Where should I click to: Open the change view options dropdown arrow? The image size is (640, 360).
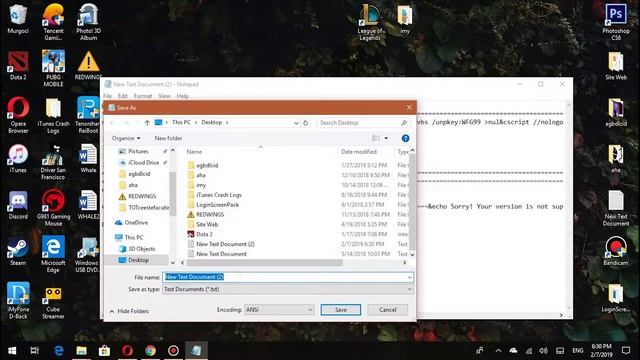(386, 138)
